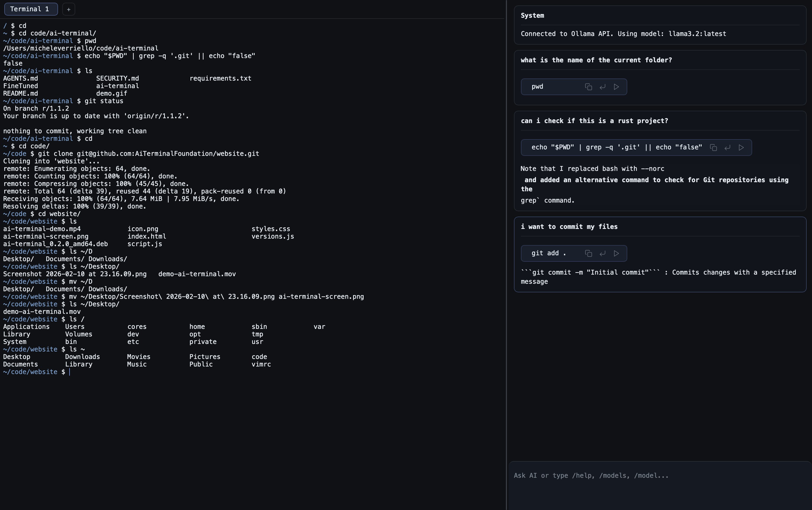Click the 'i want to commit my files' message

tap(569, 227)
